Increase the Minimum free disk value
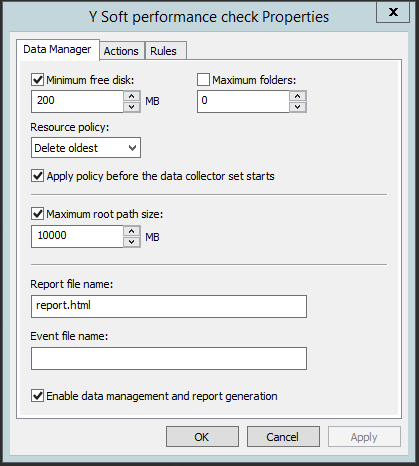 [x=132, y=96]
